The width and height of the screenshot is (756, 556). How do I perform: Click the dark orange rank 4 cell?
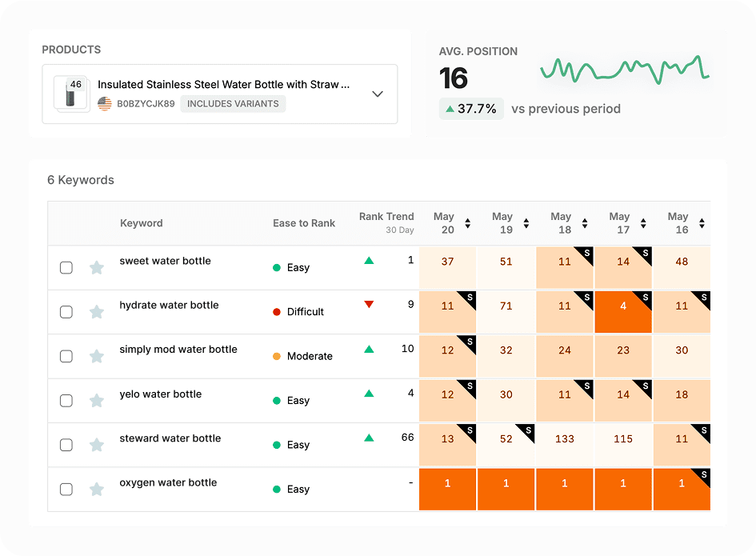(623, 312)
